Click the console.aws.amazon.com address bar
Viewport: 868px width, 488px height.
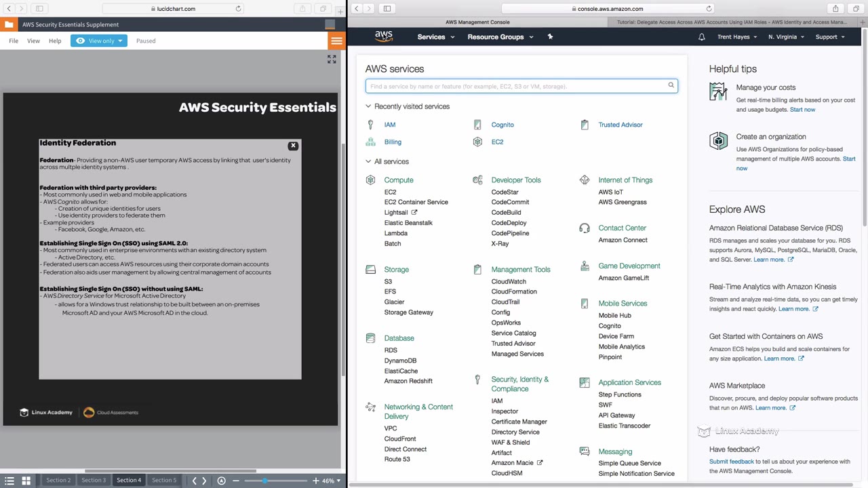[607, 9]
